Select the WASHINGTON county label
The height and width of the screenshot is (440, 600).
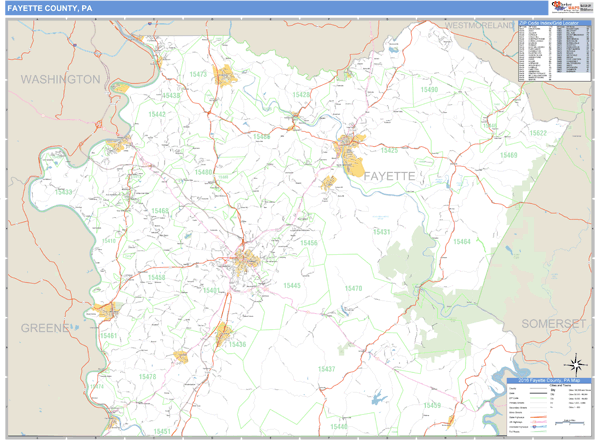(60, 80)
